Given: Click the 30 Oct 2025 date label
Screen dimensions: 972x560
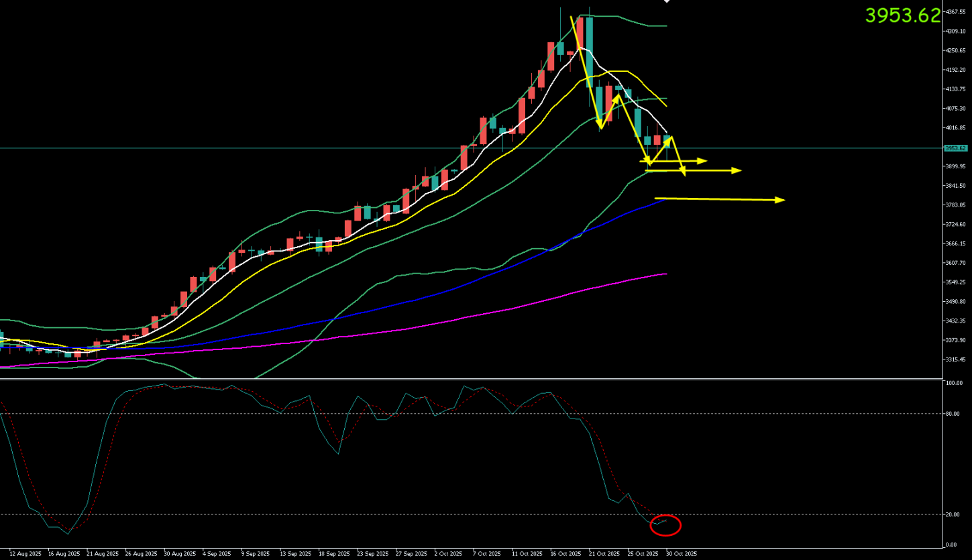Looking at the screenshot, I should click(680, 554).
